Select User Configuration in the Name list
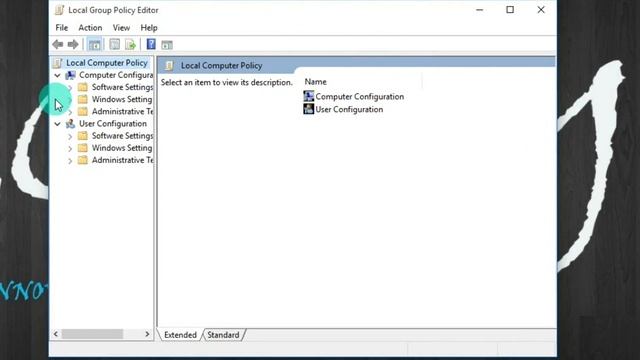This screenshot has height=360, width=640. point(349,109)
